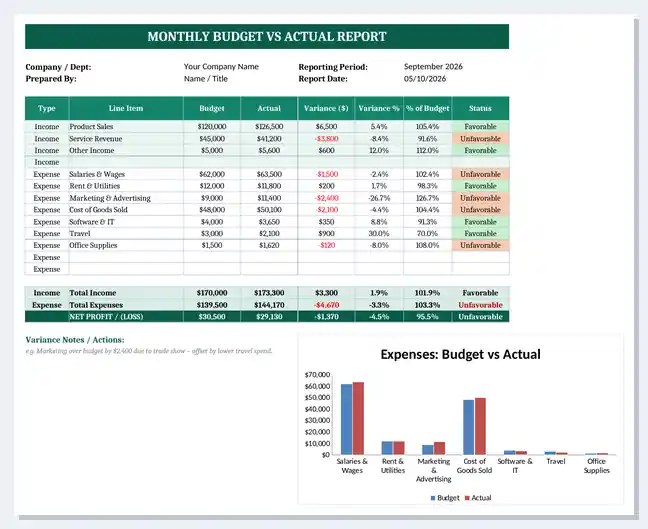Click the net profit variance '-$1,370'
Screen dimensions: 648x529
326,317
